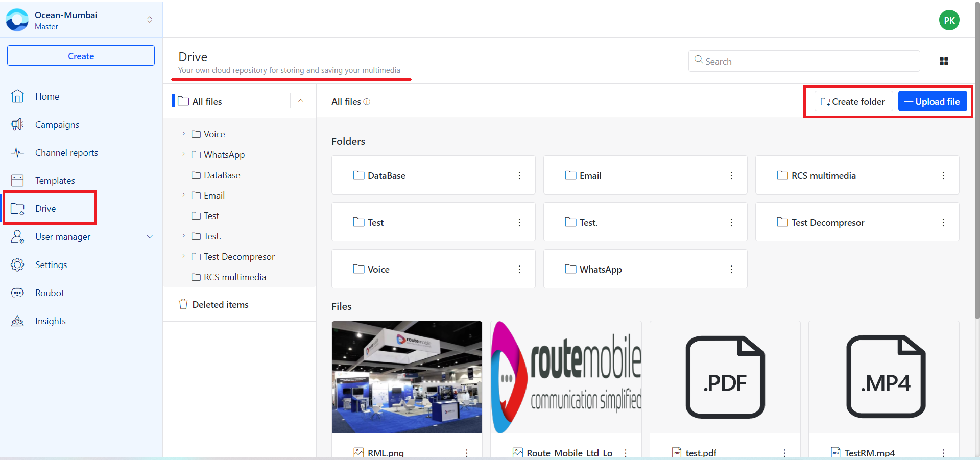Click the User manager person icon

point(17,237)
